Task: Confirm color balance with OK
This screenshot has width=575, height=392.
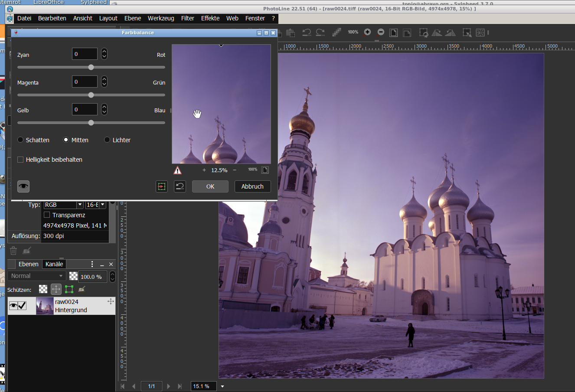Action: (x=210, y=186)
